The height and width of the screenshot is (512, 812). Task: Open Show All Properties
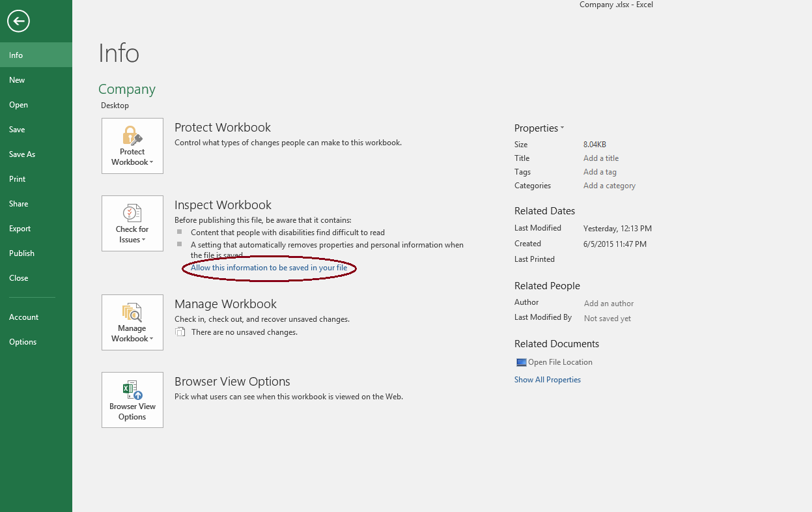(547, 379)
